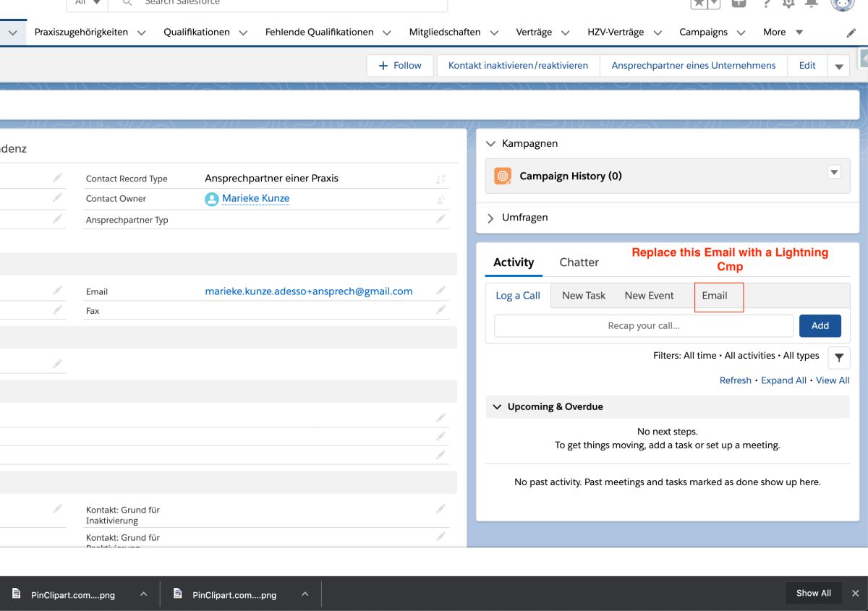Click first PinClipart download file icon
This screenshot has height=611, width=868.
click(x=16, y=594)
